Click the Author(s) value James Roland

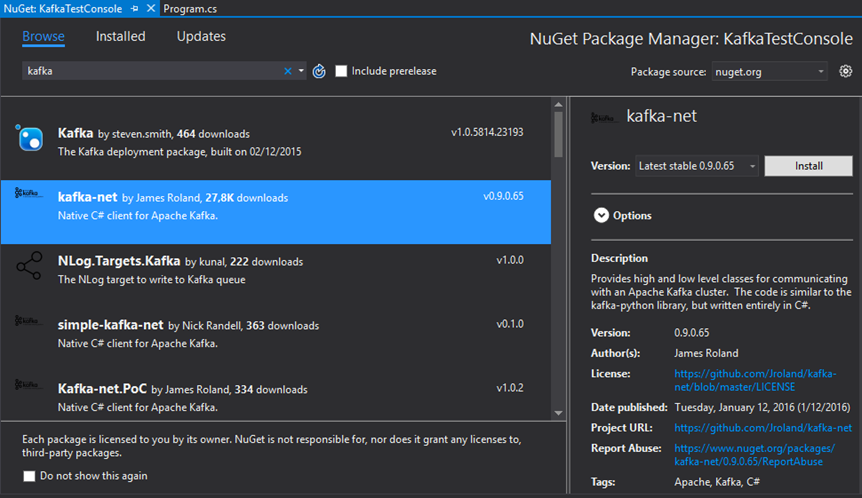(x=706, y=353)
